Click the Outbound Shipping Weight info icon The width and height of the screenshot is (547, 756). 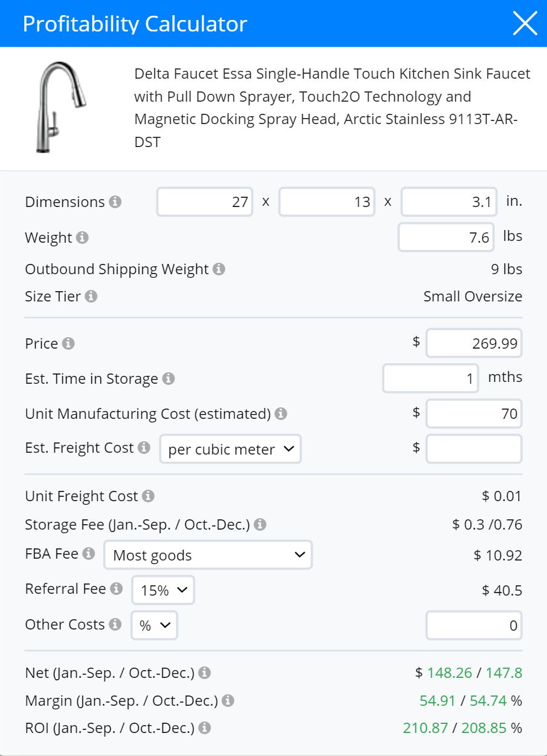[219, 269]
